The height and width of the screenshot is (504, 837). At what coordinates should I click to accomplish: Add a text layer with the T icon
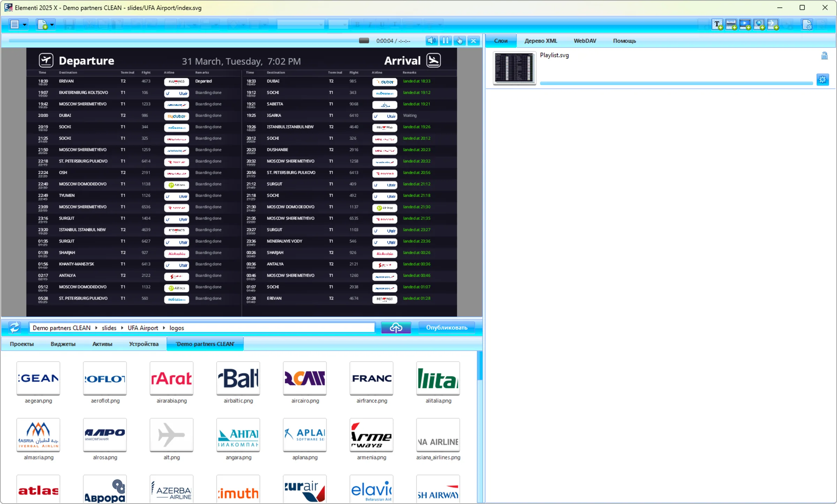[717, 24]
